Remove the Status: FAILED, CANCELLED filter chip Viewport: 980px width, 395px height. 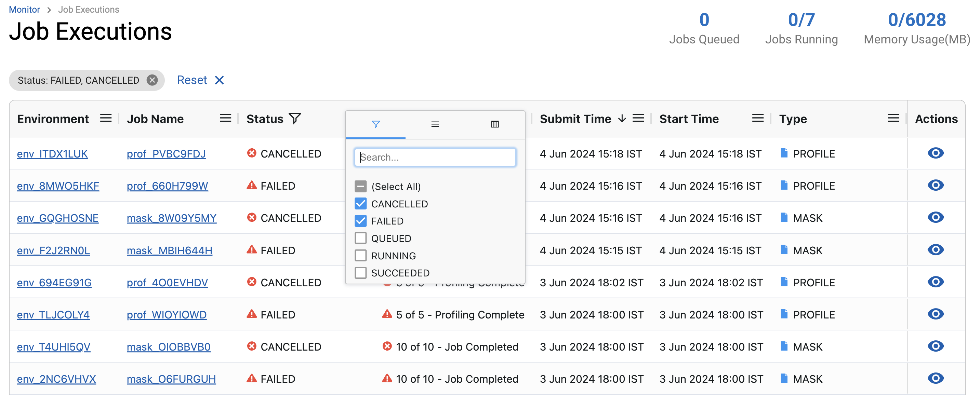(x=152, y=80)
